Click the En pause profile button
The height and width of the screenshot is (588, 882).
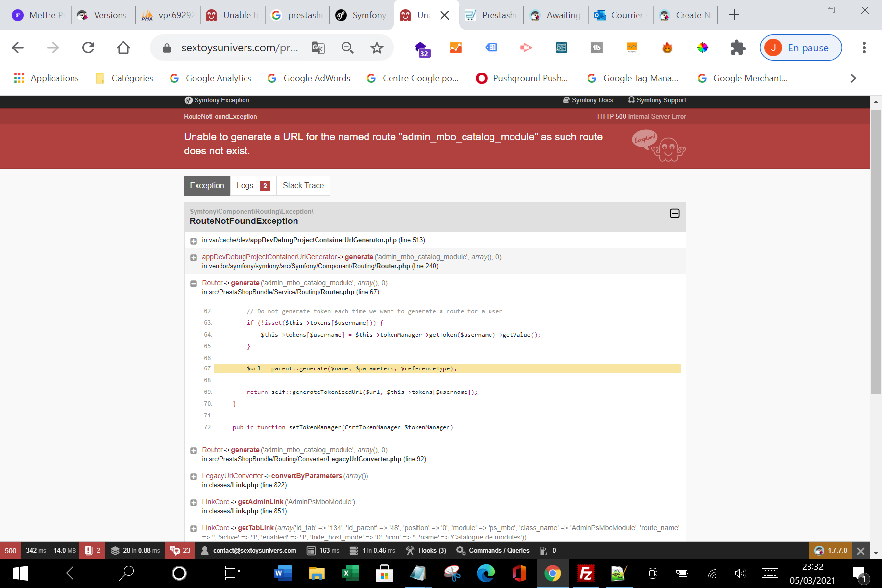click(801, 48)
